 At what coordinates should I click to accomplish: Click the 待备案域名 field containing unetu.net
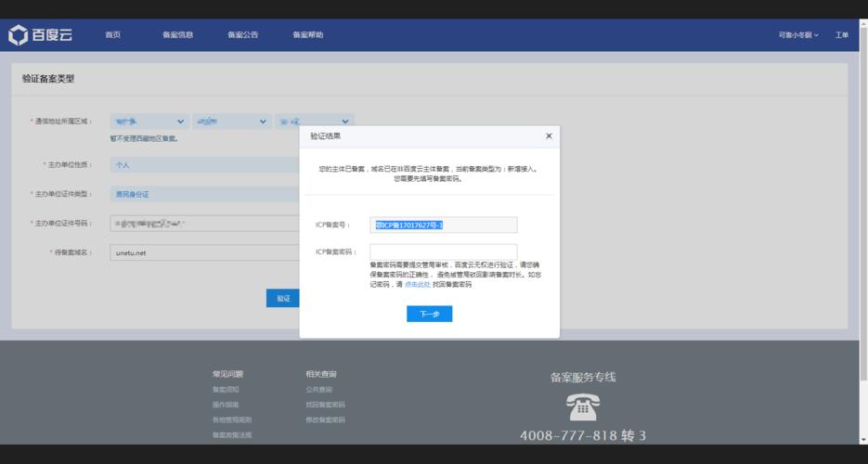click(205, 252)
